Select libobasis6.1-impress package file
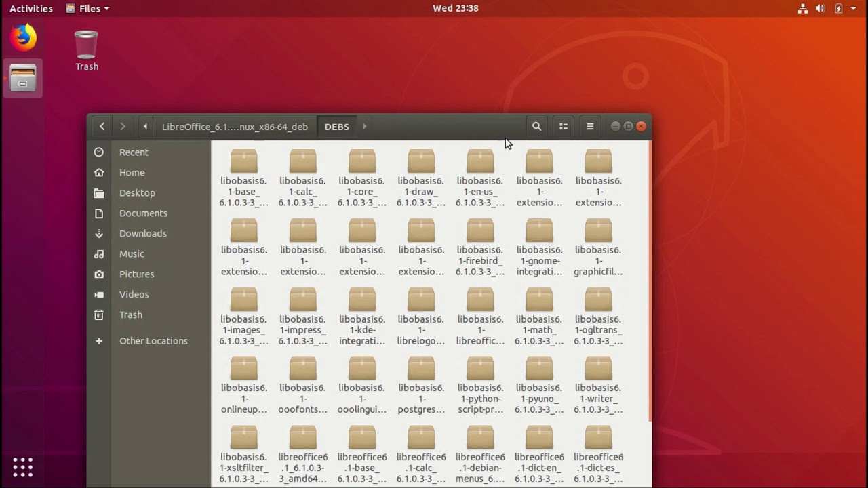The height and width of the screenshot is (488, 868). pyautogui.click(x=302, y=317)
